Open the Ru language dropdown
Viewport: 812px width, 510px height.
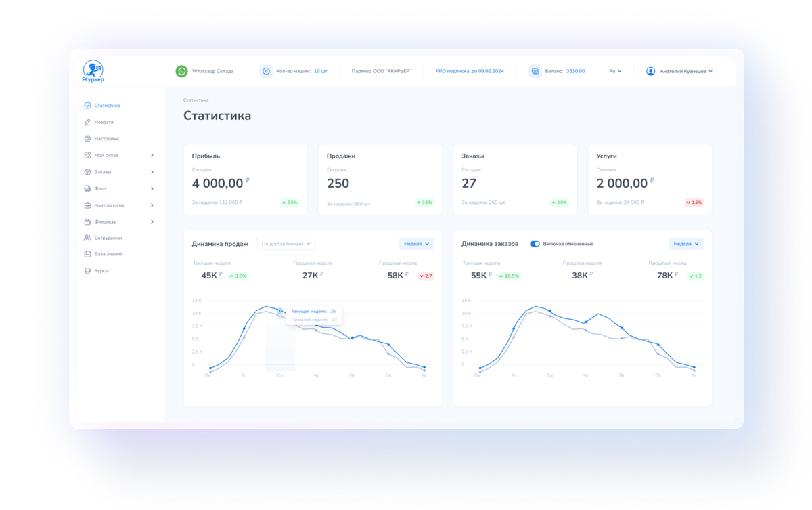pos(615,71)
